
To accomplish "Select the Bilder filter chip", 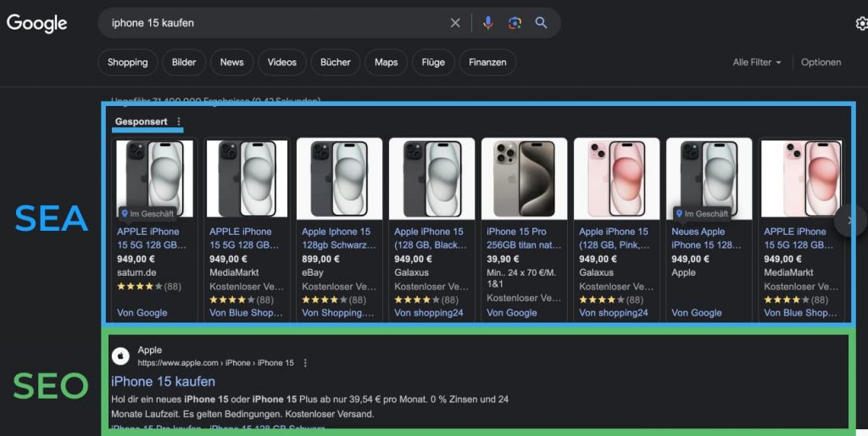I will (184, 62).
